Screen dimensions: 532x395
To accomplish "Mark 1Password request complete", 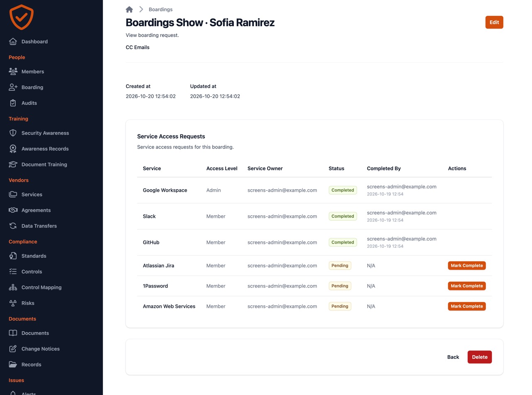I will coord(466,286).
